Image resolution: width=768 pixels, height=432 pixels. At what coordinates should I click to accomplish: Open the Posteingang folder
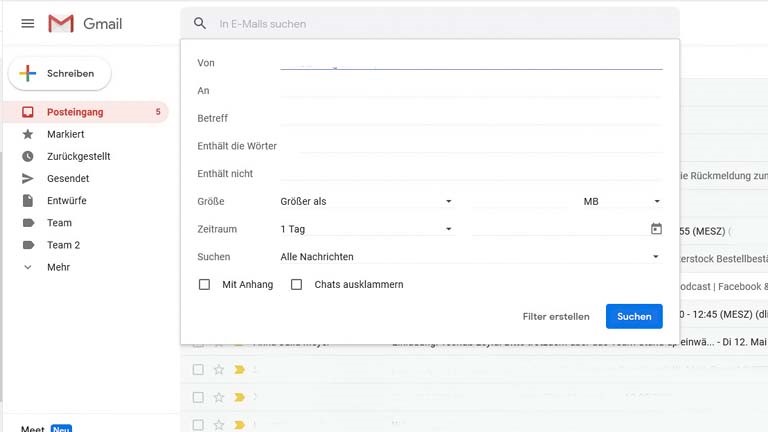pyautogui.click(x=75, y=112)
